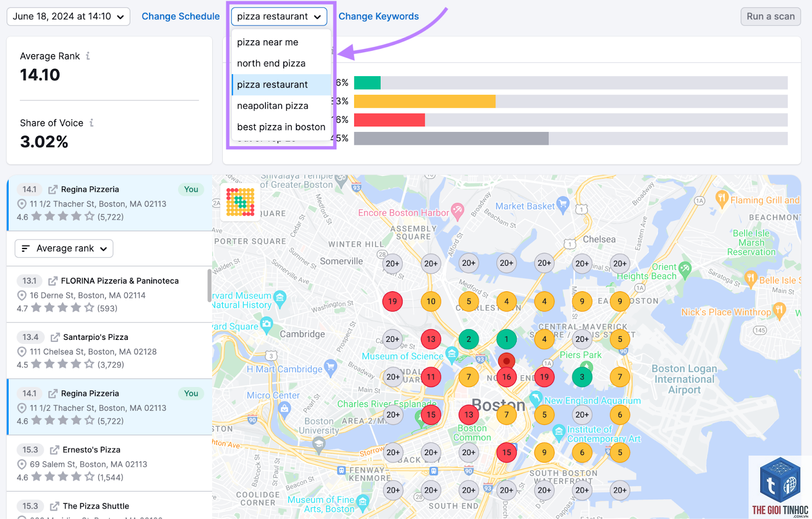Click the Change Keywords link
This screenshot has width=812, height=519.
pos(379,16)
